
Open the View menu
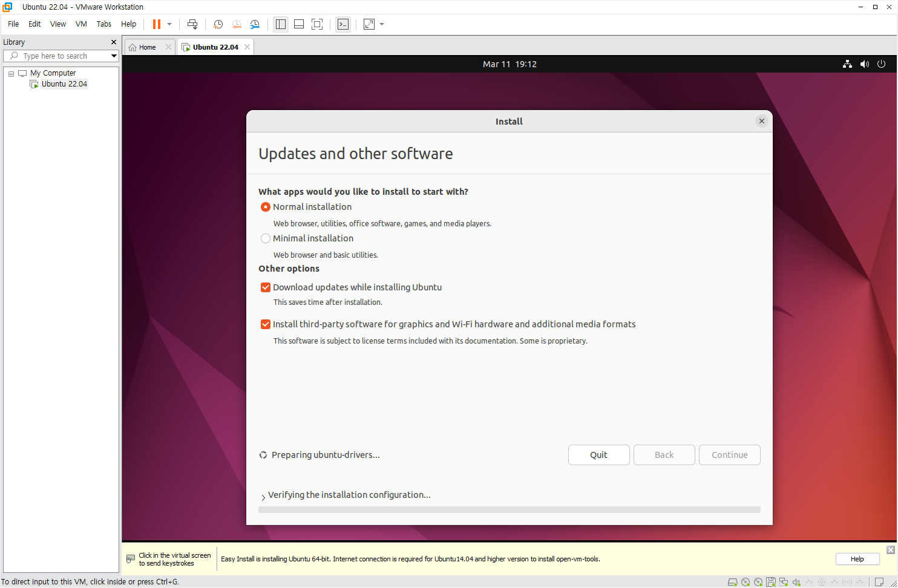pyautogui.click(x=58, y=24)
